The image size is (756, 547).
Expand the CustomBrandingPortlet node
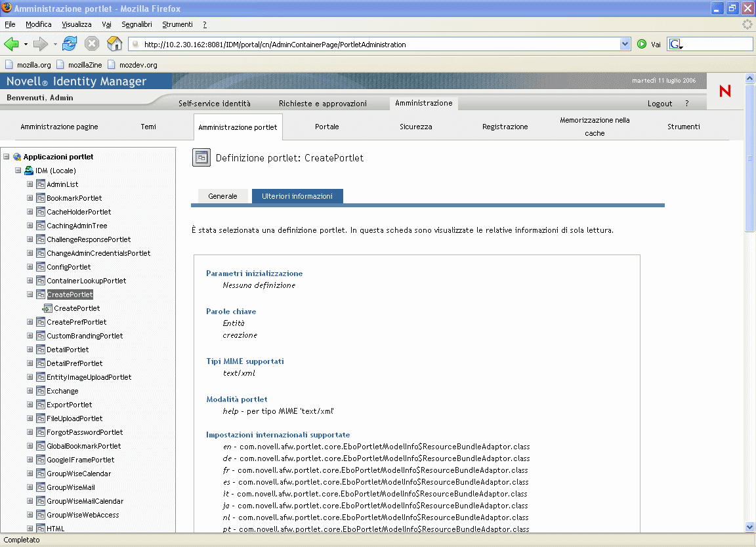coord(30,335)
